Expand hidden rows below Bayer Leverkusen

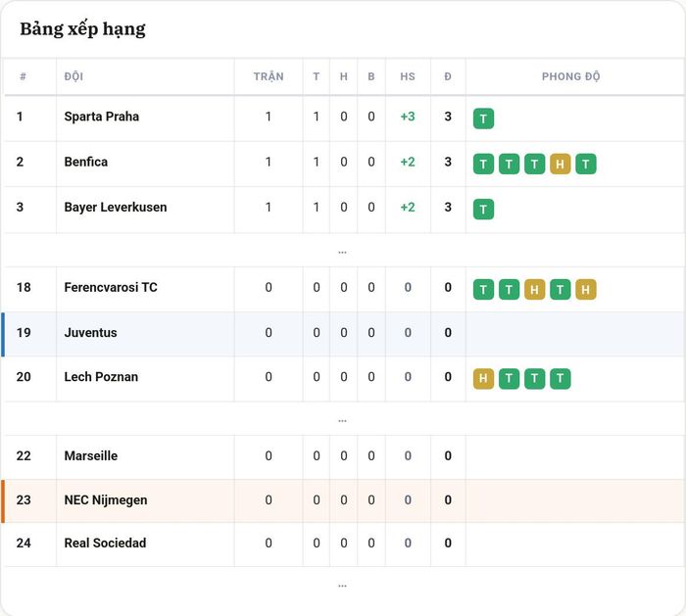point(342,252)
